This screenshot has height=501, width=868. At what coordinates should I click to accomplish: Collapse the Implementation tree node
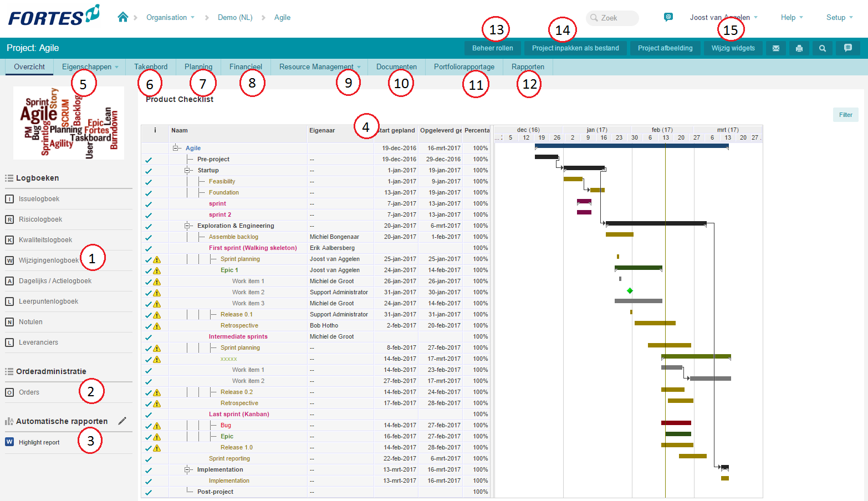coord(187,469)
